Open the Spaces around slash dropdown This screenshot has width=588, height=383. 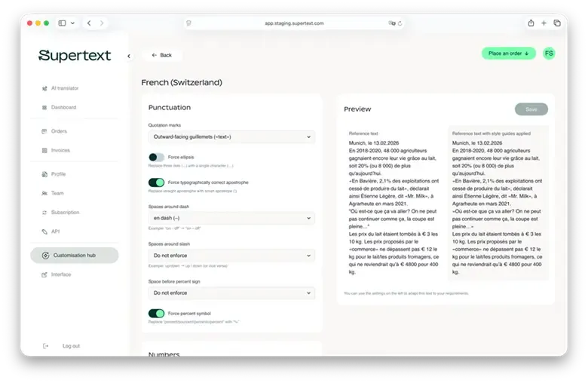(x=231, y=256)
